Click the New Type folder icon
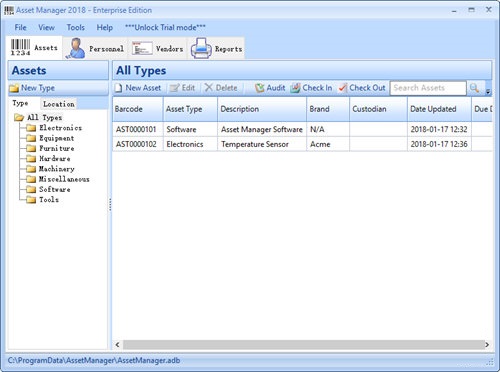 [x=14, y=88]
